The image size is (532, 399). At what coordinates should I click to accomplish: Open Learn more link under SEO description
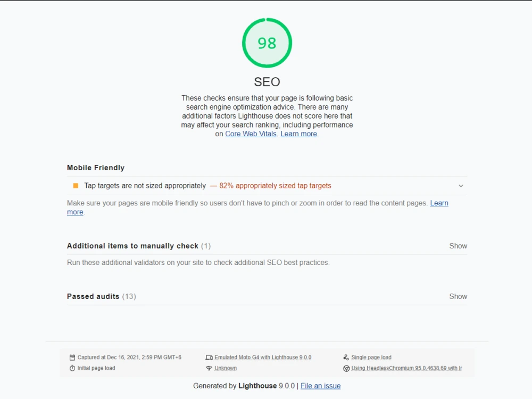298,134
